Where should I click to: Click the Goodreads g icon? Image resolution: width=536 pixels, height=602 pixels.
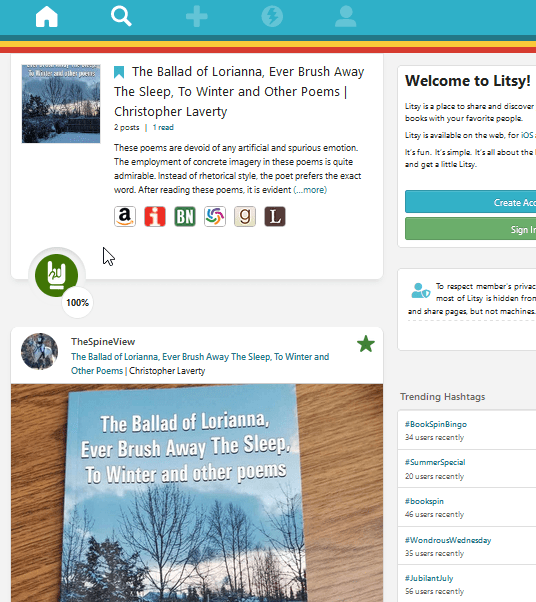pyautogui.click(x=245, y=217)
